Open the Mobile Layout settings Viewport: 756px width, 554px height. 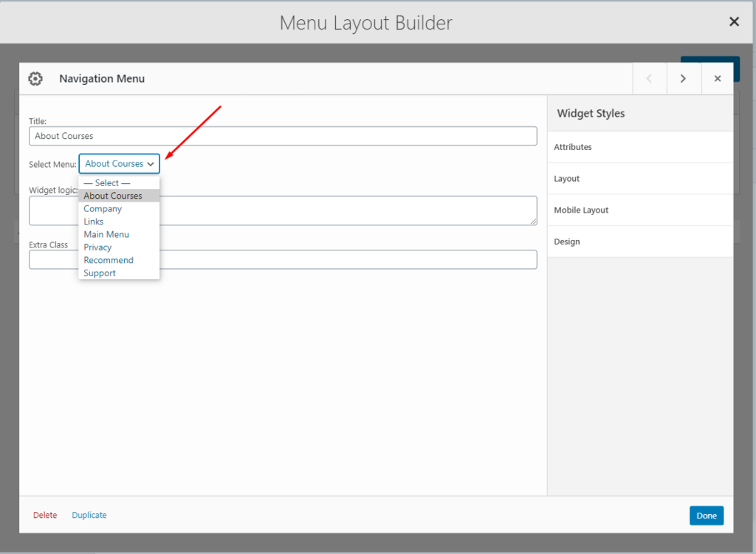click(x=581, y=210)
